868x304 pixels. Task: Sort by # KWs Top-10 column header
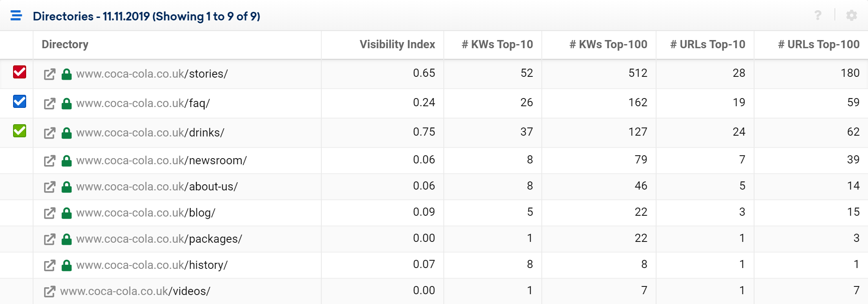coord(497,44)
